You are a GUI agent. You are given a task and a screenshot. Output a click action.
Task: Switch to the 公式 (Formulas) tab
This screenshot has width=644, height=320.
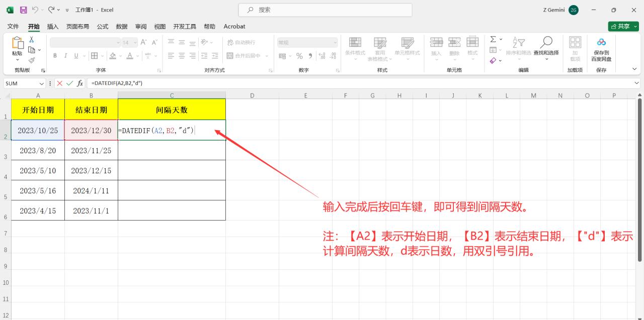tap(103, 27)
